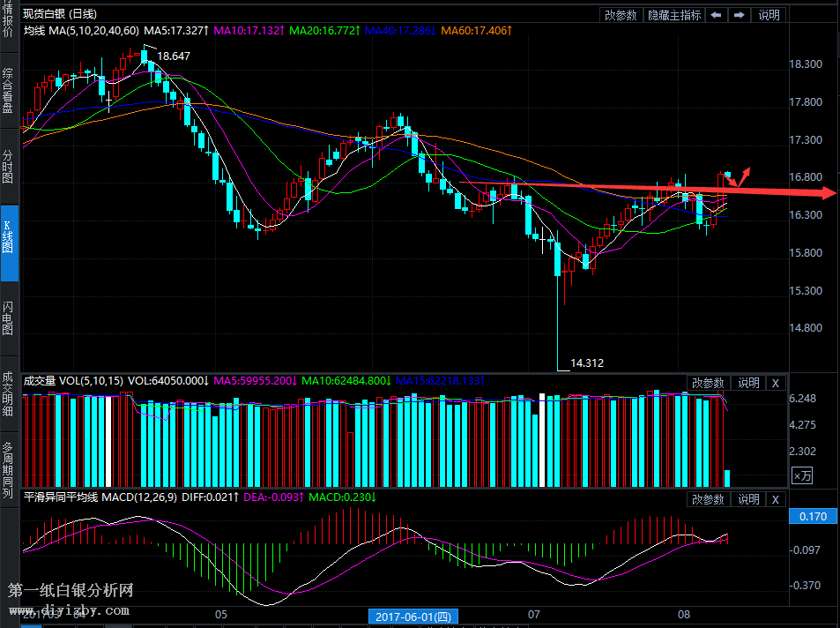
Task: Open 说明 for the MACD panel
Action: (748, 499)
